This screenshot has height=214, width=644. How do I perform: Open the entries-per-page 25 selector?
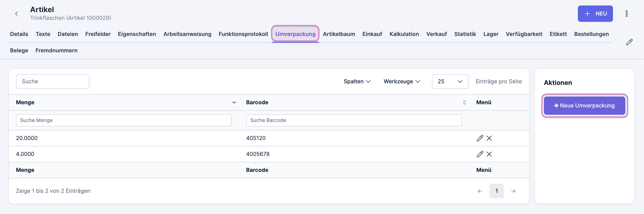point(450,82)
